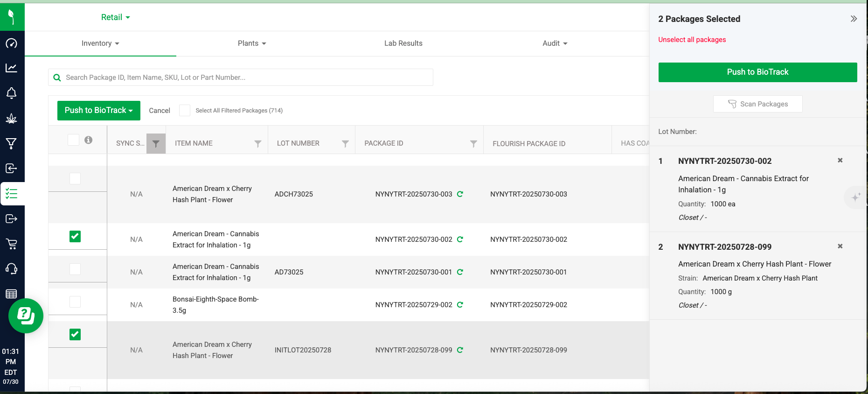Image resolution: width=868 pixels, height=394 pixels.
Task: Refresh sync for package NYNYTRT-20250730-002
Action: (460, 239)
